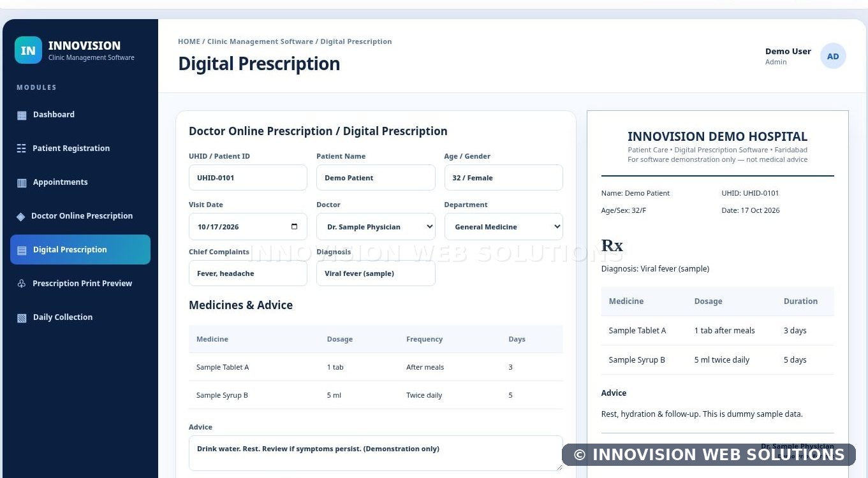The height and width of the screenshot is (478, 868).
Task: Click '3 days' duration in preview
Action: [795, 331]
